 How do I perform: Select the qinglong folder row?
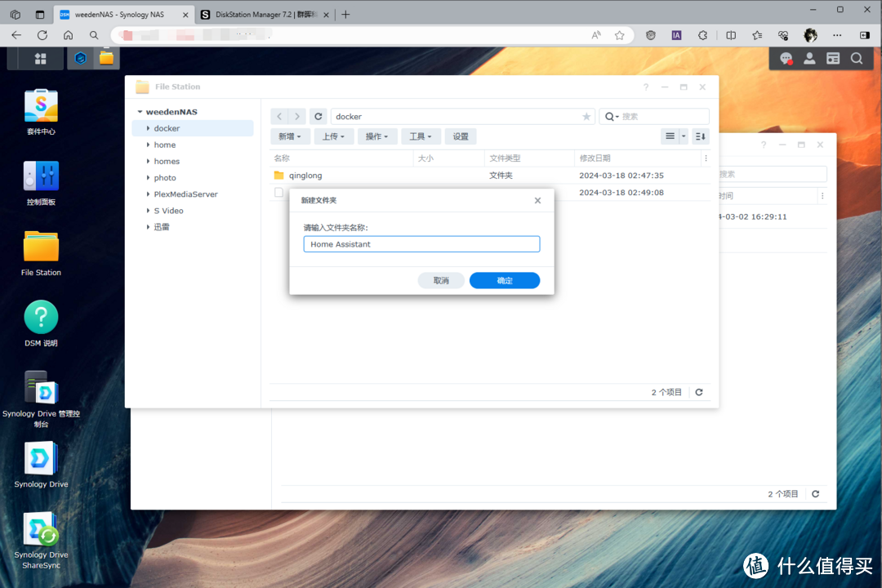pyautogui.click(x=489, y=176)
